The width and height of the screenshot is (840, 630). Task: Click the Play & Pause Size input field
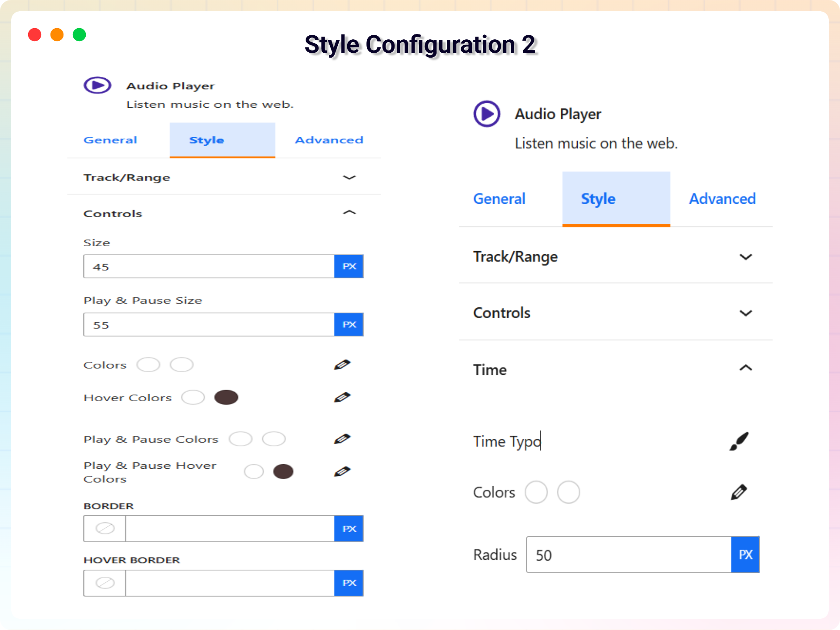[209, 325]
